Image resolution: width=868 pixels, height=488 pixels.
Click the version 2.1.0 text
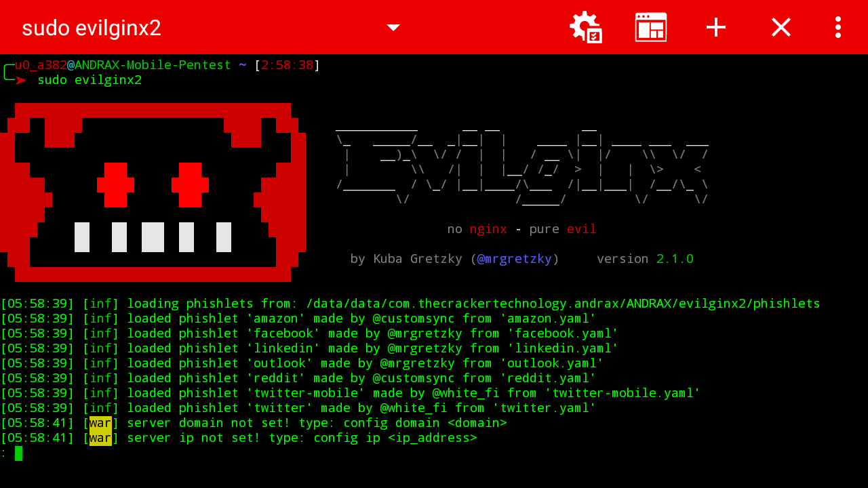pyautogui.click(x=645, y=259)
